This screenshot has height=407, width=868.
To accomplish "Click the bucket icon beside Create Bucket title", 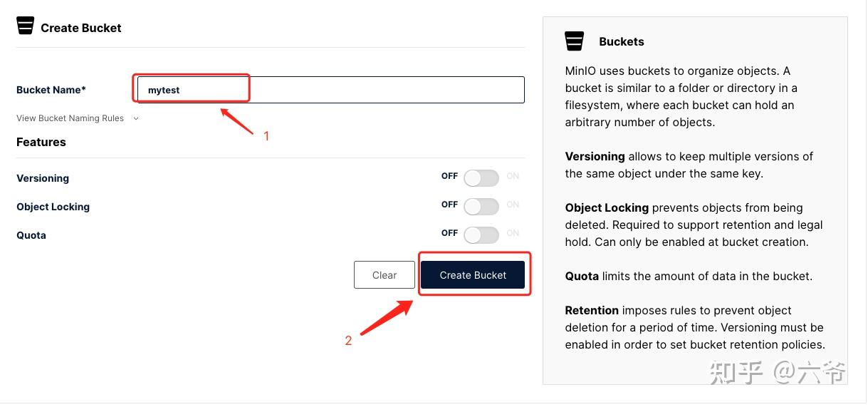I will click(x=26, y=26).
